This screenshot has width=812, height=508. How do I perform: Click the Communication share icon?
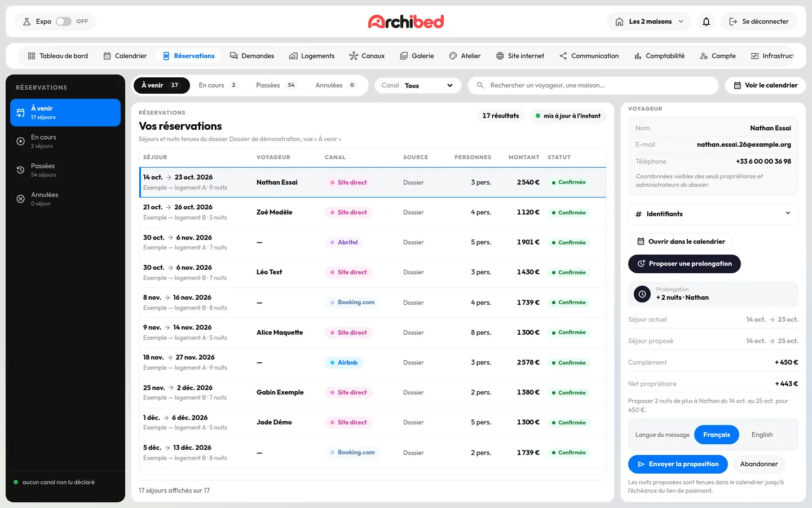point(563,56)
